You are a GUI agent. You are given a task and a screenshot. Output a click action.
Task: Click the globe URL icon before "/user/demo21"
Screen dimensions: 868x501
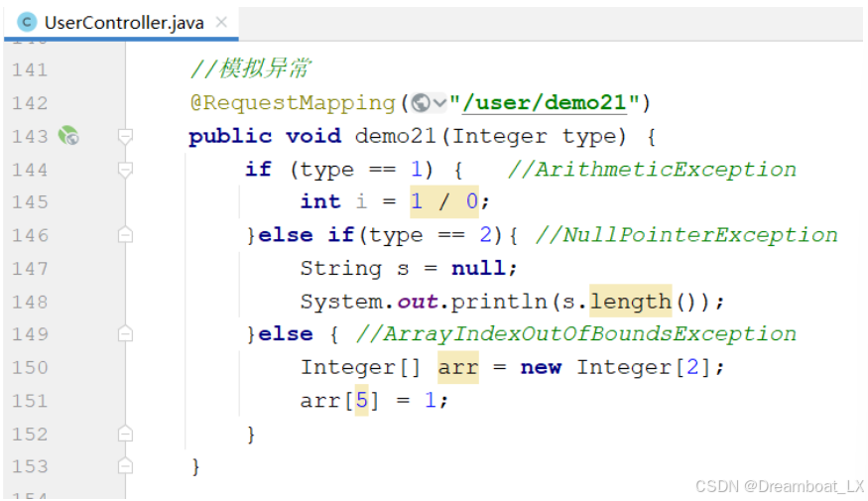pos(421,103)
